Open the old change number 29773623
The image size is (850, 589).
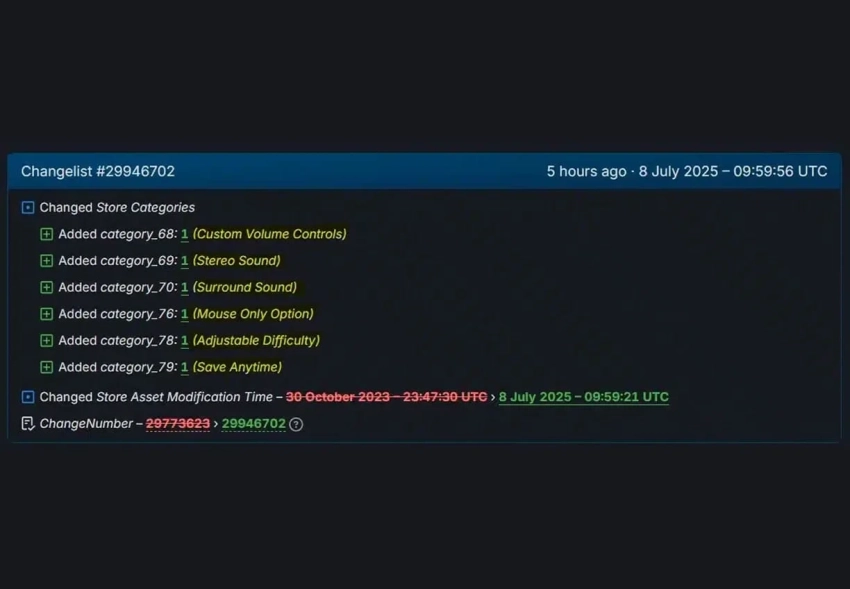178,424
